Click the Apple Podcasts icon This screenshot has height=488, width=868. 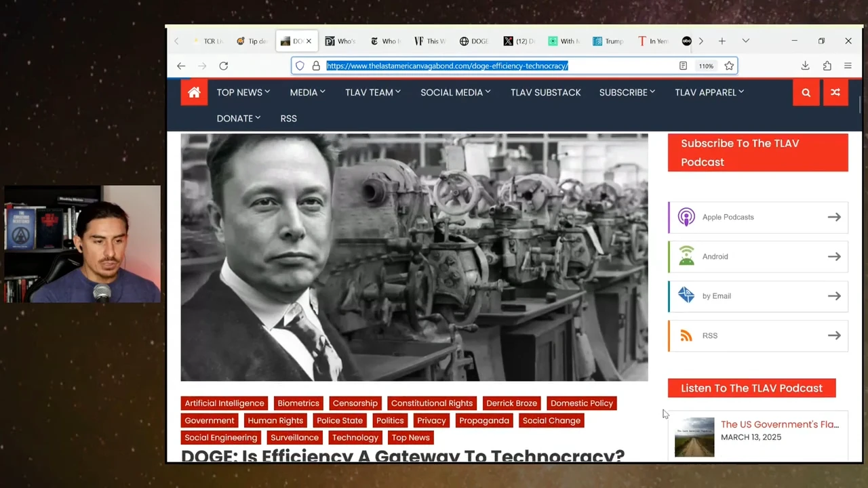coord(686,218)
